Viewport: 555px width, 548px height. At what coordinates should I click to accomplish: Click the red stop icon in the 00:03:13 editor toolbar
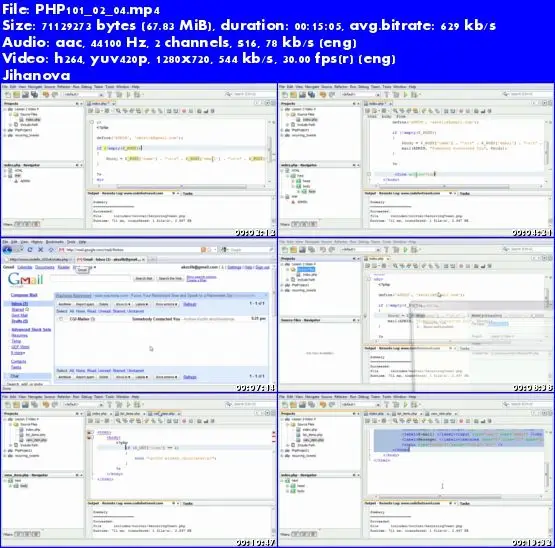click(184, 111)
